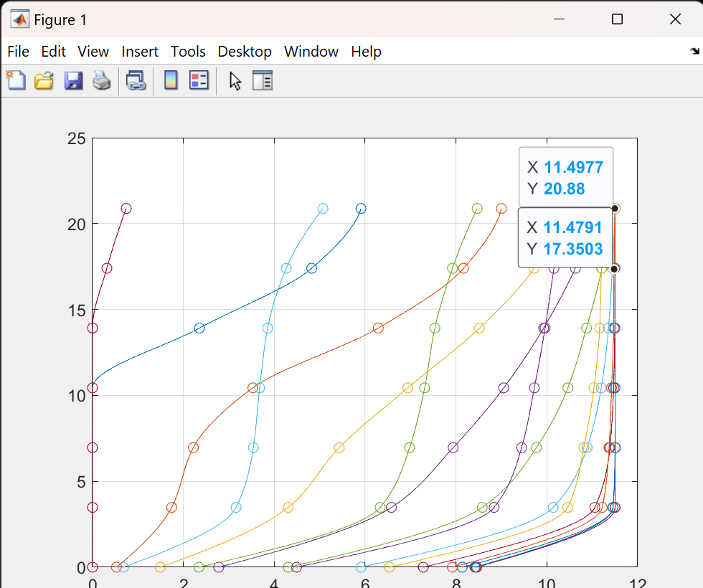Open a file using the folder icon

(x=44, y=80)
